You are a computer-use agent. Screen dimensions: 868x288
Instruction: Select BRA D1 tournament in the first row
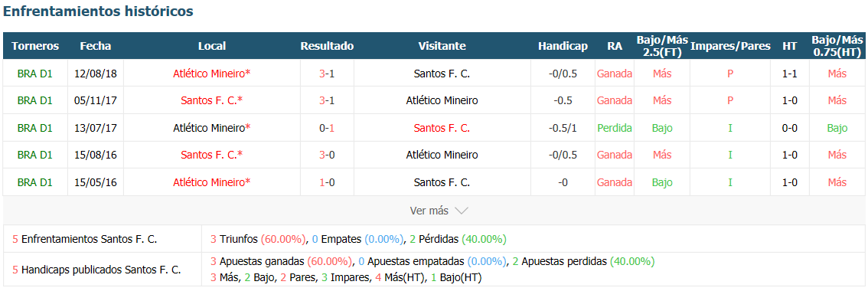pos(35,73)
